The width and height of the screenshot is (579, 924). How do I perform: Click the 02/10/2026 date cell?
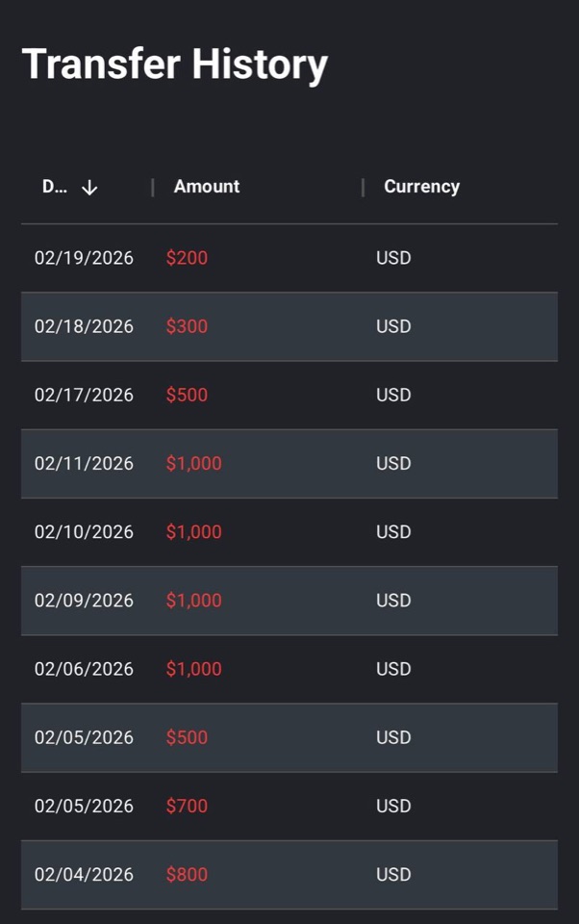pos(84,532)
